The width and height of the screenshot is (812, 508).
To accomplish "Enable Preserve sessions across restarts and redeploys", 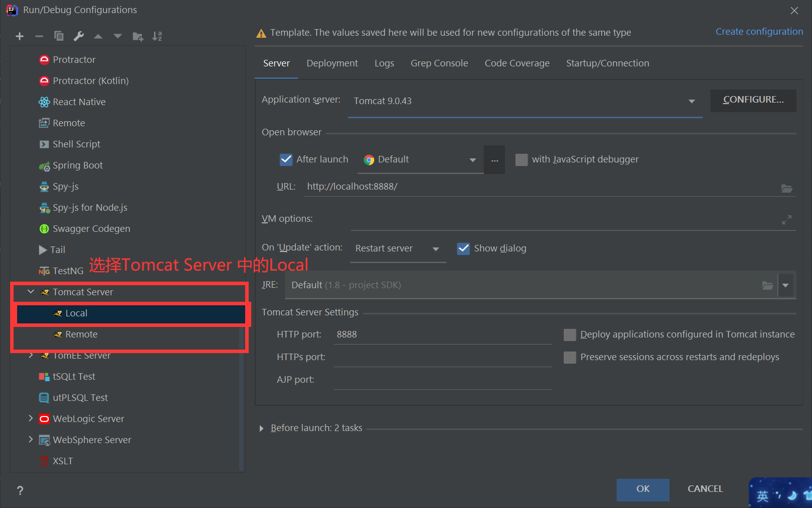I will click(570, 358).
